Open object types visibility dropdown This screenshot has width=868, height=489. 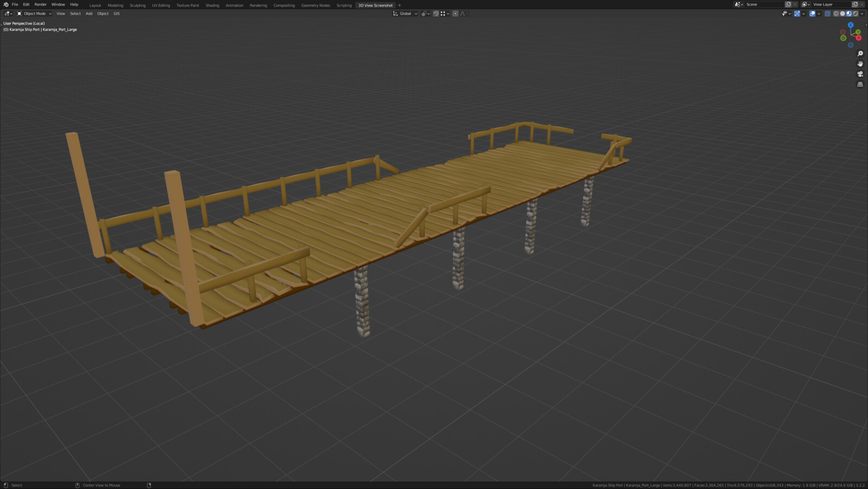pos(786,14)
